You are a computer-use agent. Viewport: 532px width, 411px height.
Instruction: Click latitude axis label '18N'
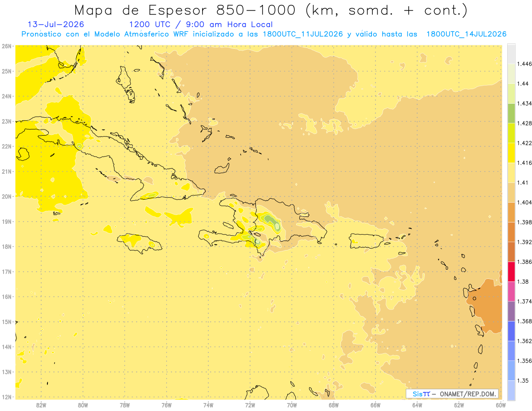(x=7, y=247)
